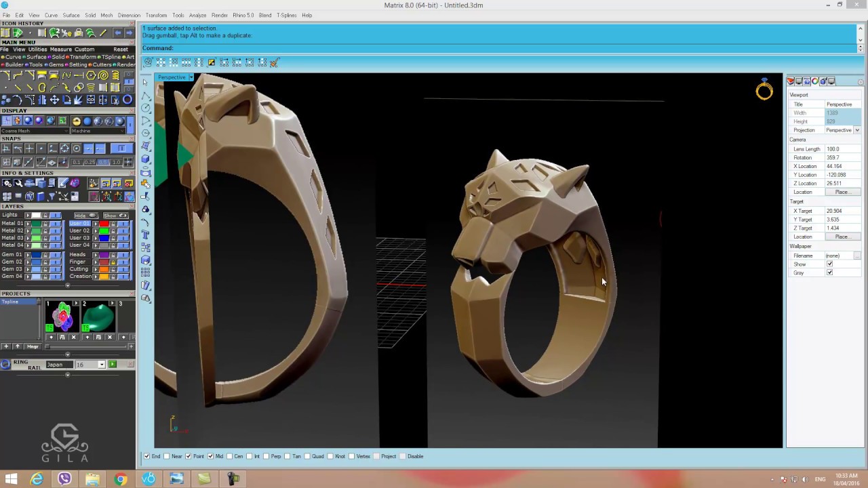Select the blue ring torus icon
Image resolution: width=868 pixels, height=488 pixels.
[127, 100]
